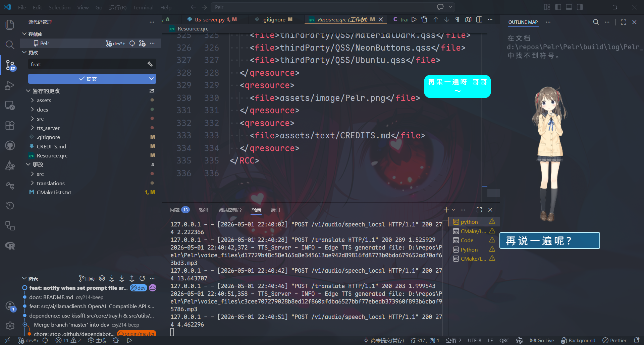The width and height of the screenshot is (644, 345).
Task: Toggle whitespace pilcrow icon in editor toolbar
Action: pos(457,19)
